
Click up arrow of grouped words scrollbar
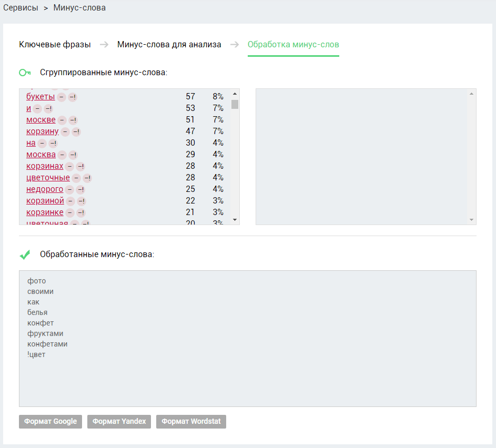pyautogui.click(x=235, y=94)
